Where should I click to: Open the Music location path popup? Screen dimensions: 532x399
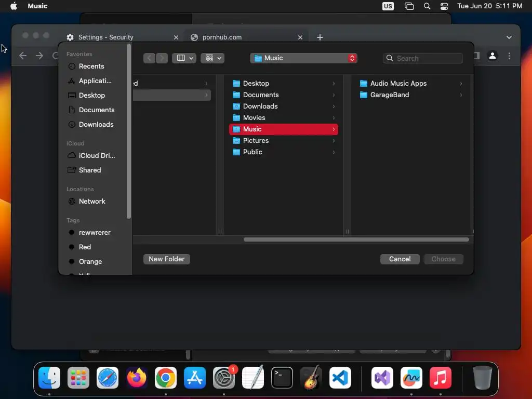[303, 58]
